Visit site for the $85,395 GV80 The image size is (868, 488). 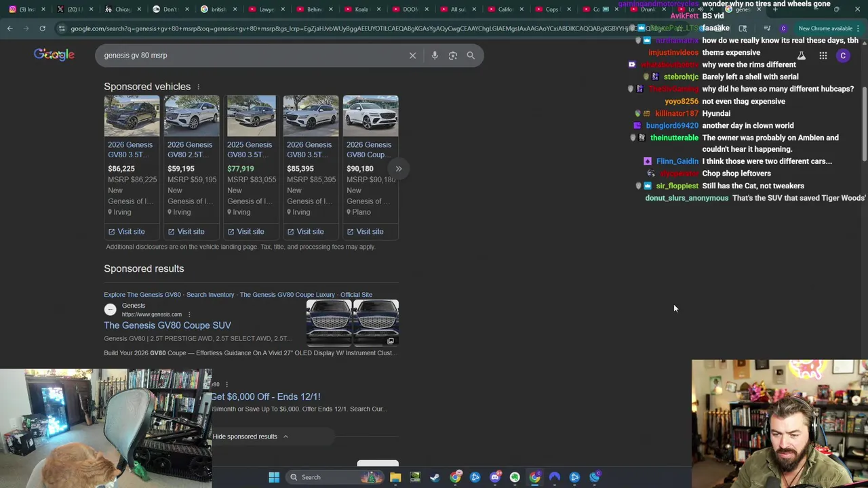point(306,232)
